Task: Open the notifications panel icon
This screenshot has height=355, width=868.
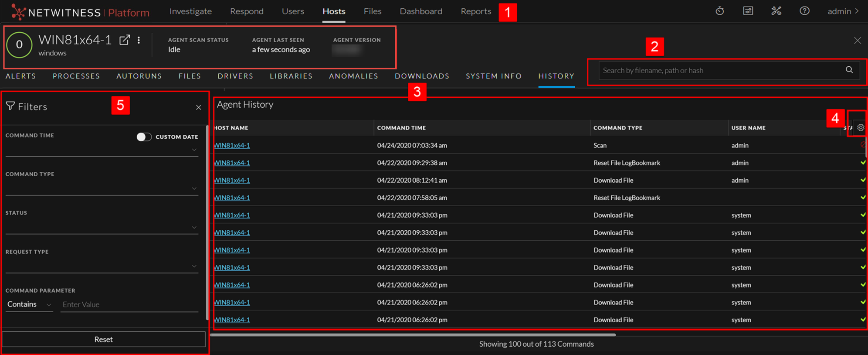Action: pyautogui.click(x=748, y=11)
